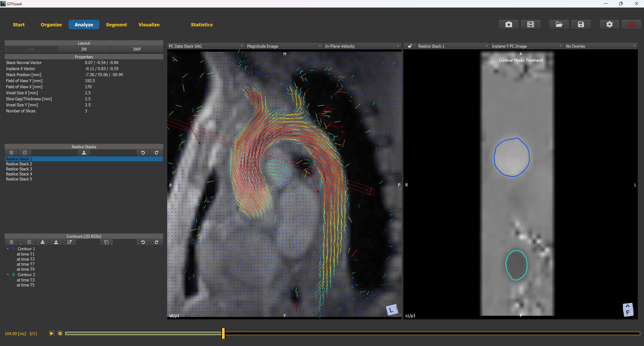Toggle the view lock padlock icon
644x346 pixels.
pyautogui.click(x=410, y=46)
